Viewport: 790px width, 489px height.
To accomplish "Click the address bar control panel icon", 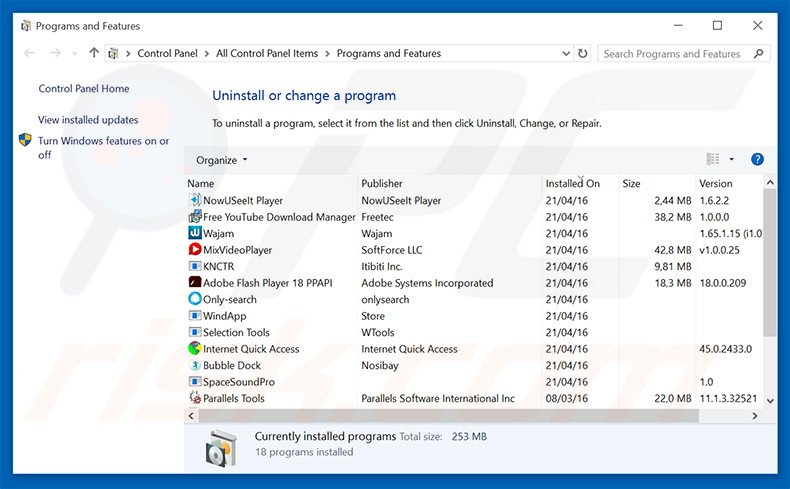I will click(x=113, y=53).
